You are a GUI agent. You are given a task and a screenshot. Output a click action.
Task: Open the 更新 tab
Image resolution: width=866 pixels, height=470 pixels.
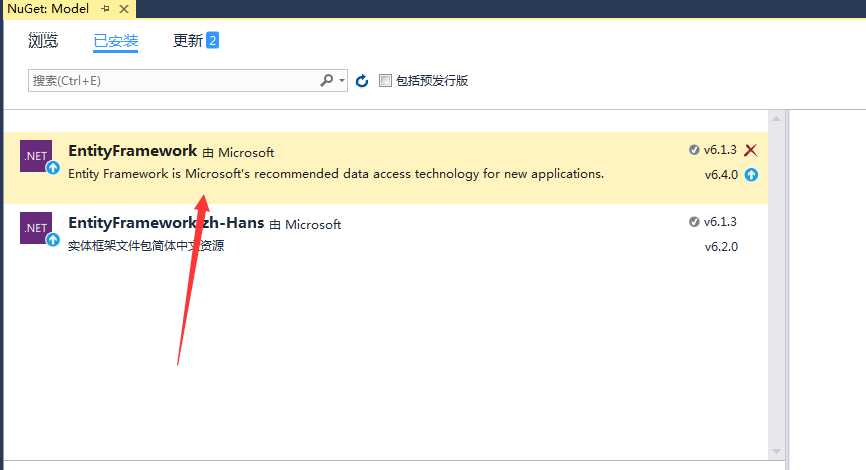click(188, 40)
